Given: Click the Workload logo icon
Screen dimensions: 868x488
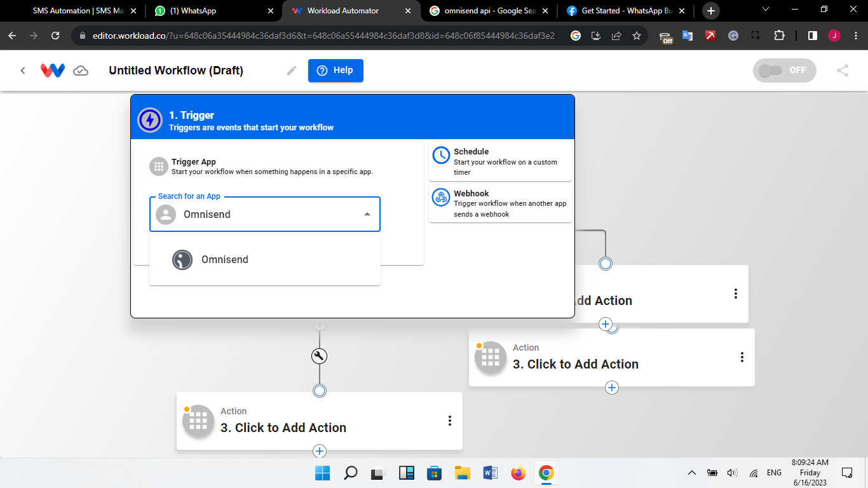Looking at the screenshot, I should (x=53, y=71).
